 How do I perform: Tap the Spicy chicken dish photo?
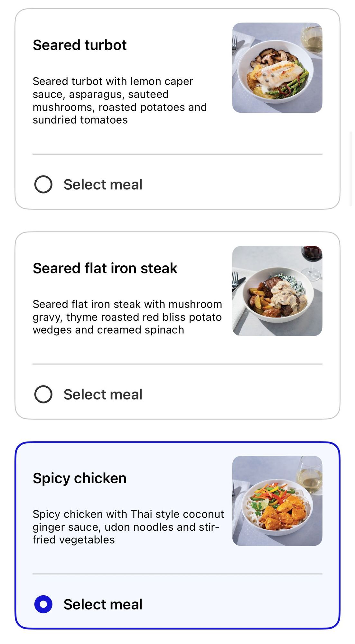[277, 501]
